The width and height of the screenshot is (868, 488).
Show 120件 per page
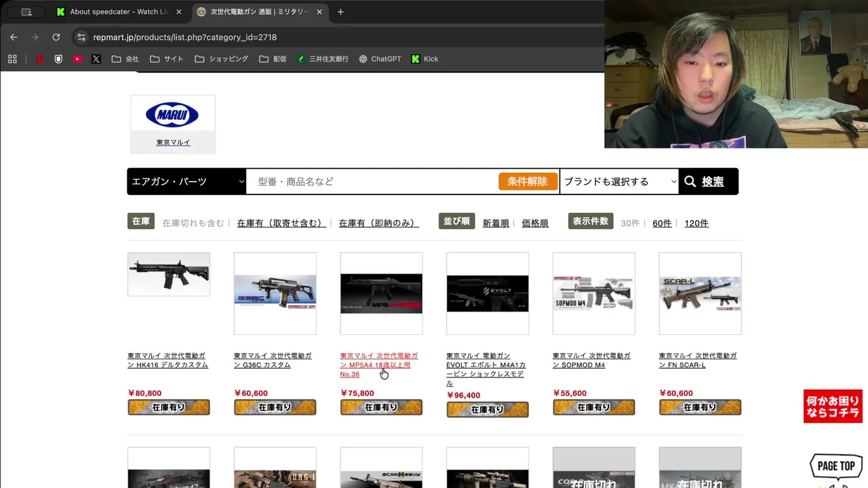696,223
